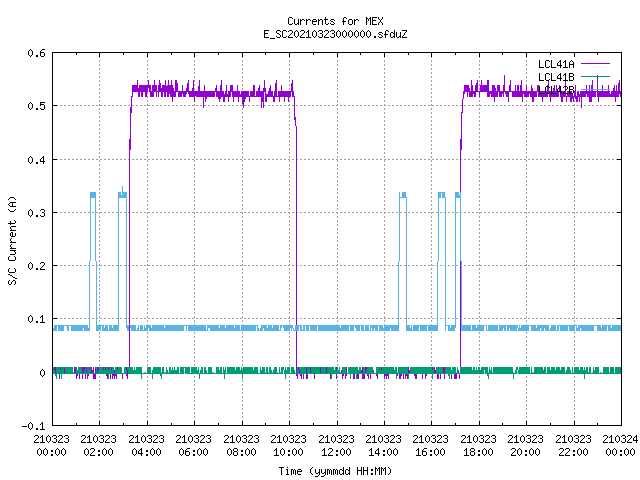Click the x-axis tick '210324 00:00'
This screenshot has height=480, width=640.
pyautogui.click(x=620, y=446)
